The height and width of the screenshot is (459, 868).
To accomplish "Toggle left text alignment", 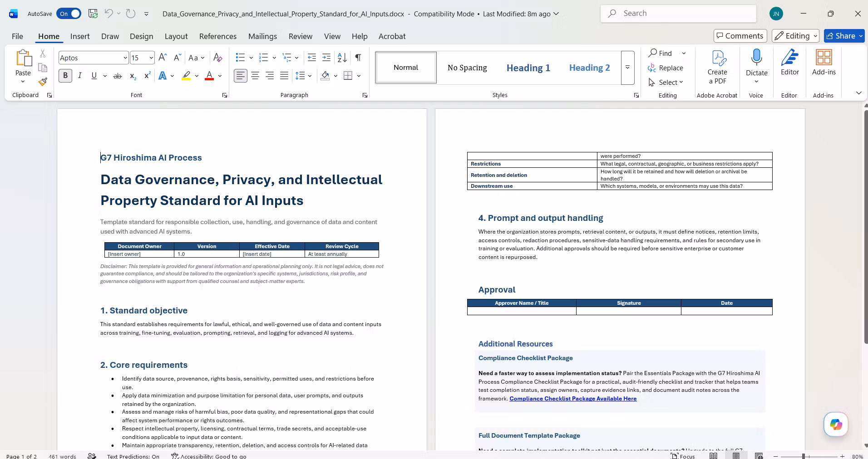I will click(241, 76).
